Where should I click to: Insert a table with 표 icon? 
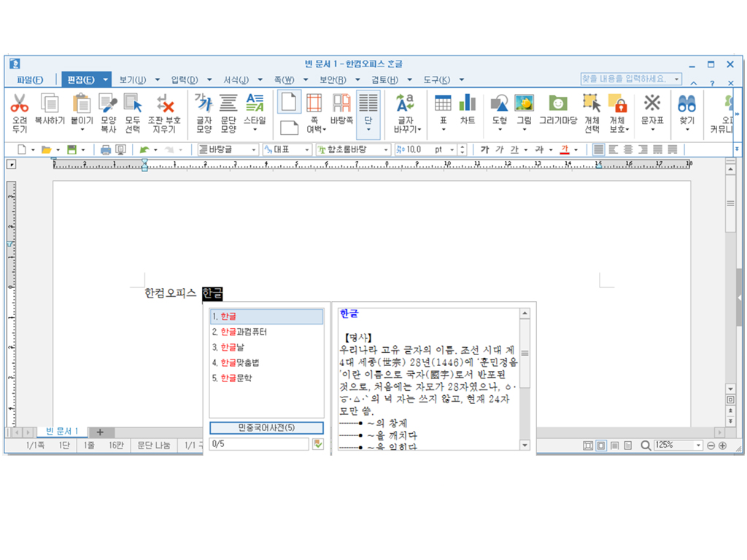[x=443, y=103]
